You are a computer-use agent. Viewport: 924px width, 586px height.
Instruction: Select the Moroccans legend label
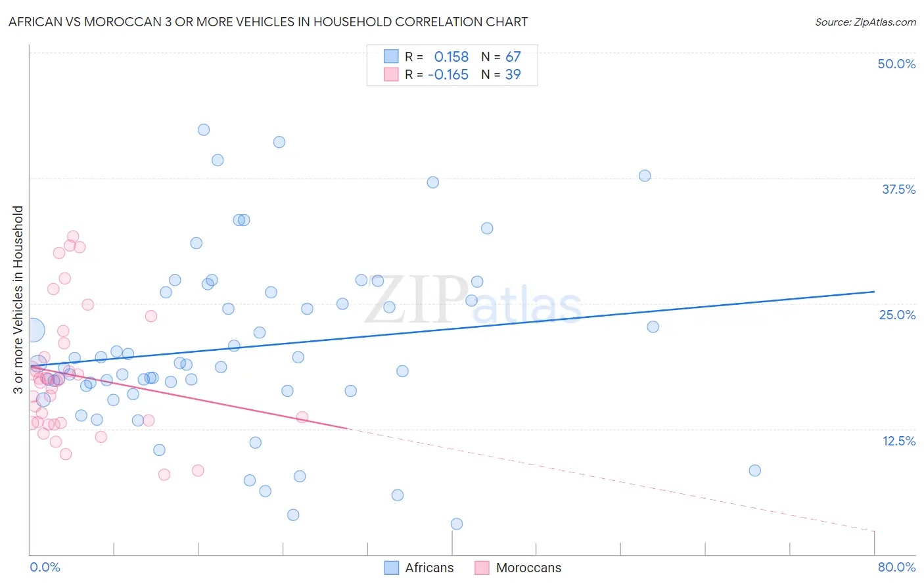point(529,568)
